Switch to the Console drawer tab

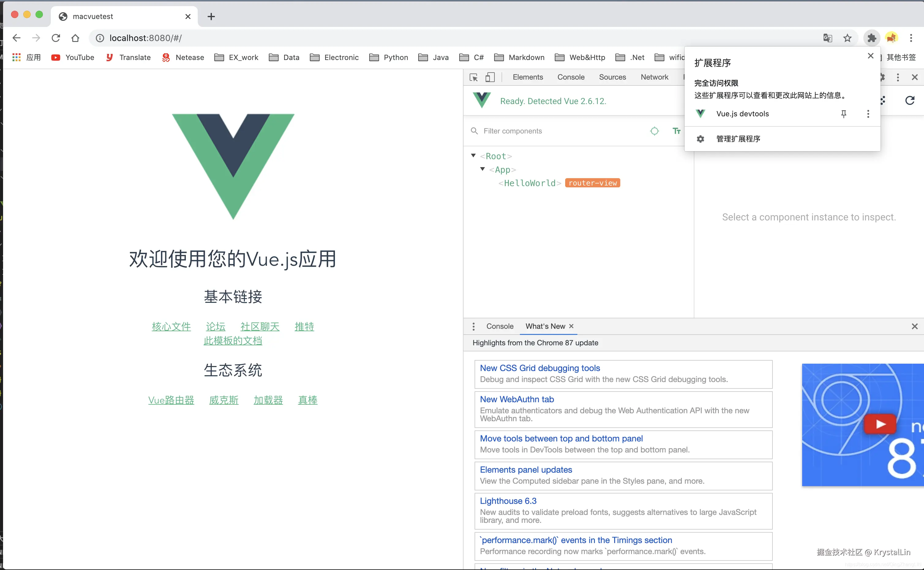click(500, 326)
